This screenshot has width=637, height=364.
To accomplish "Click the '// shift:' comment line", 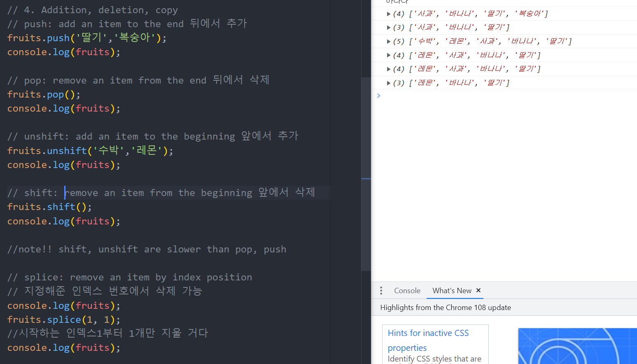I will tap(161, 193).
